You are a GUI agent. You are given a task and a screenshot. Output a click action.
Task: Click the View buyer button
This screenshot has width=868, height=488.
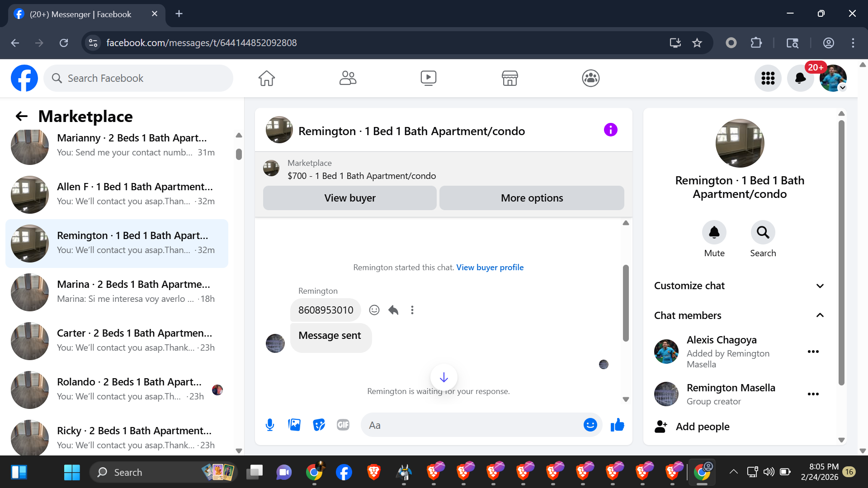(349, 198)
